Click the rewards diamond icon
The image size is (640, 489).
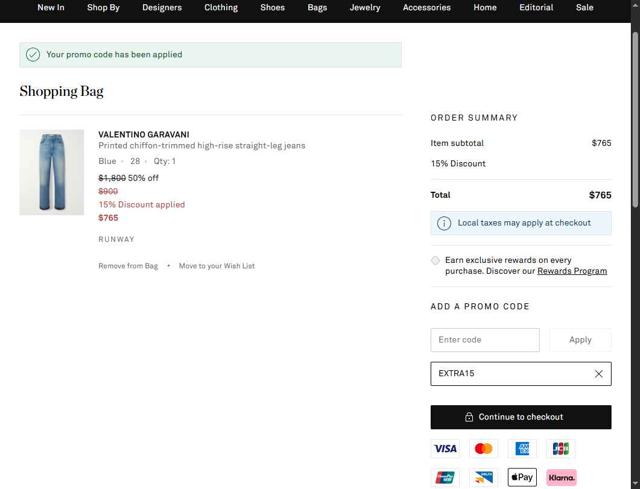tap(436, 260)
